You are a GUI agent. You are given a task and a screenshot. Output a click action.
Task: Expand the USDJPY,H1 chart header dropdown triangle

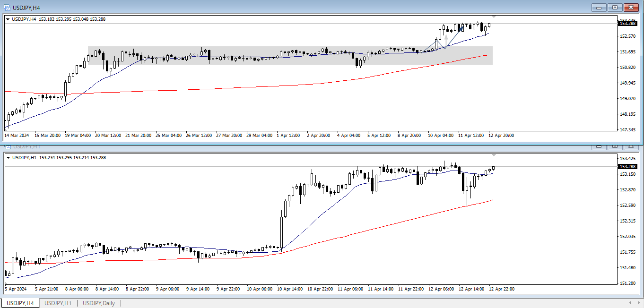coord(8,158)
